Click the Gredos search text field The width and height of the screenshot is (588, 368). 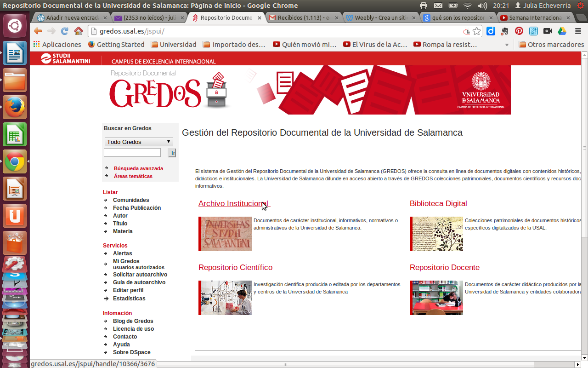132,153
